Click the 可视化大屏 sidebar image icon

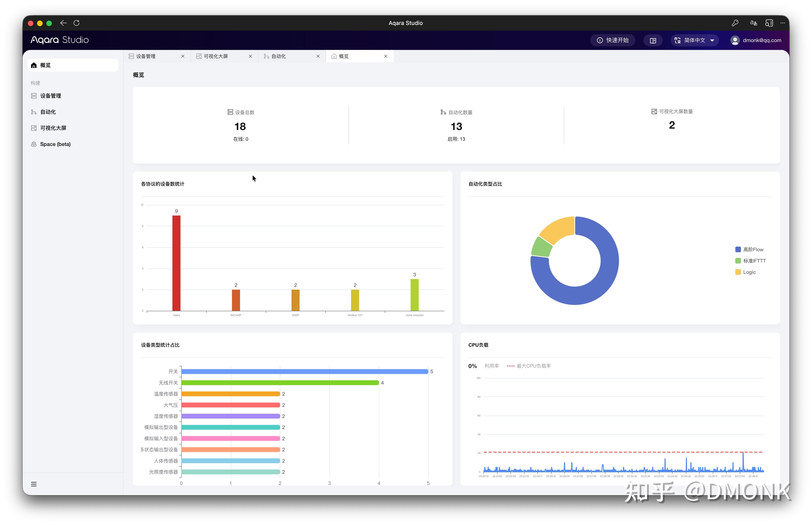(x=34, y=128)
